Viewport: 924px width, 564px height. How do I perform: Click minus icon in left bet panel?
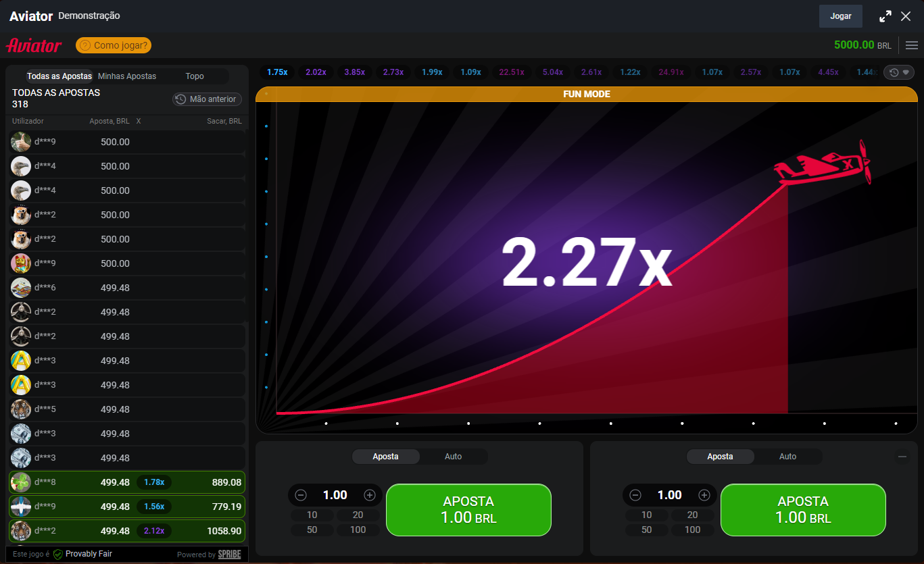coord(301,495)
